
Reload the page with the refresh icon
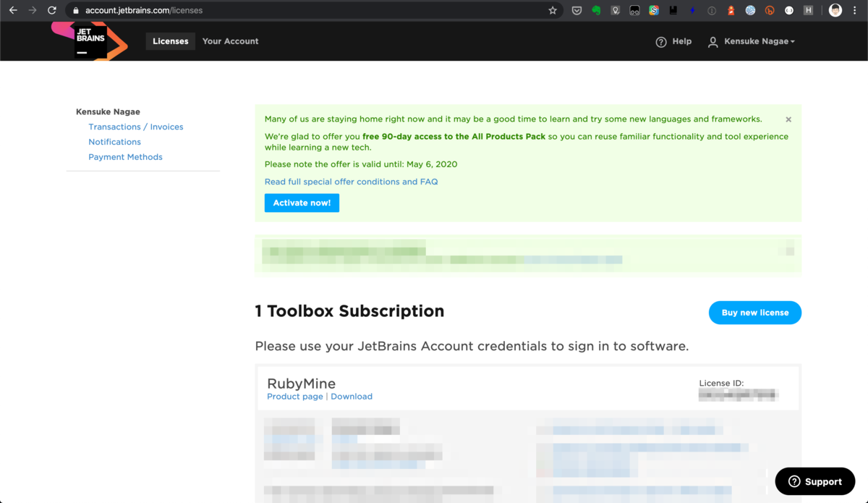point(52,10)
